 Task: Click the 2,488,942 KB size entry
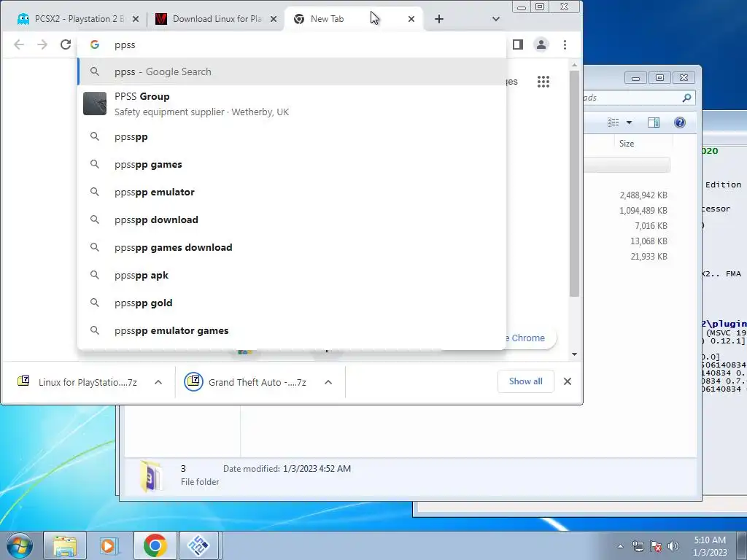click(643, 195)
